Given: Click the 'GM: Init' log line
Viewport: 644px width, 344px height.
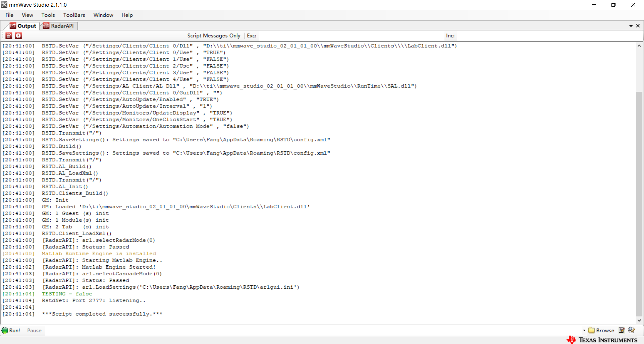Looking at the screenshot, I should [55, 200].
